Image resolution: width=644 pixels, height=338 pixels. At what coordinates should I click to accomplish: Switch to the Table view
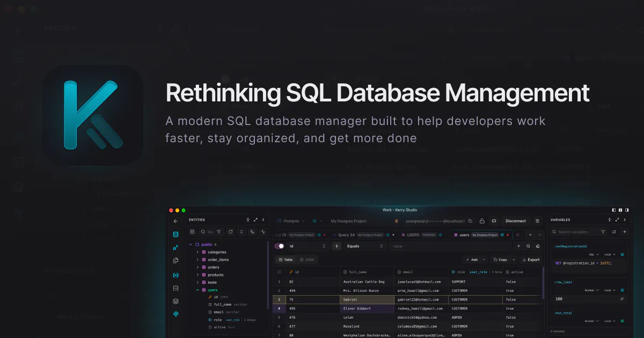(286, 260)
